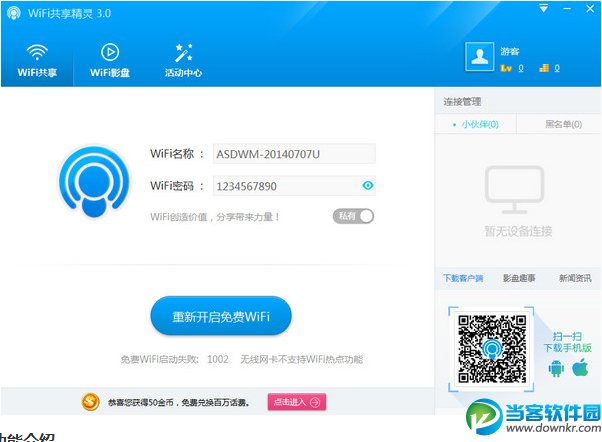Click the gold coin icon in banner
This screenshot has height=442, width=602.
coord(91,402)
